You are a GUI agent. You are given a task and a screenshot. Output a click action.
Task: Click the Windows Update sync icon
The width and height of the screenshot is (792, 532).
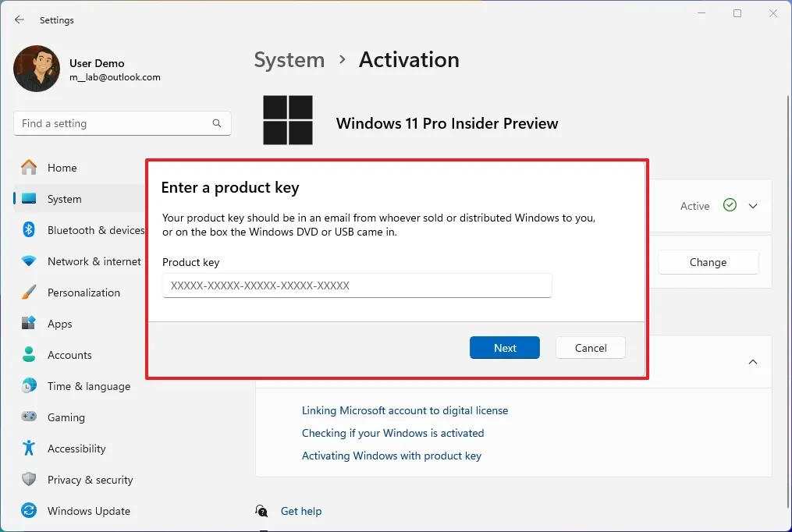click(29, 511)
